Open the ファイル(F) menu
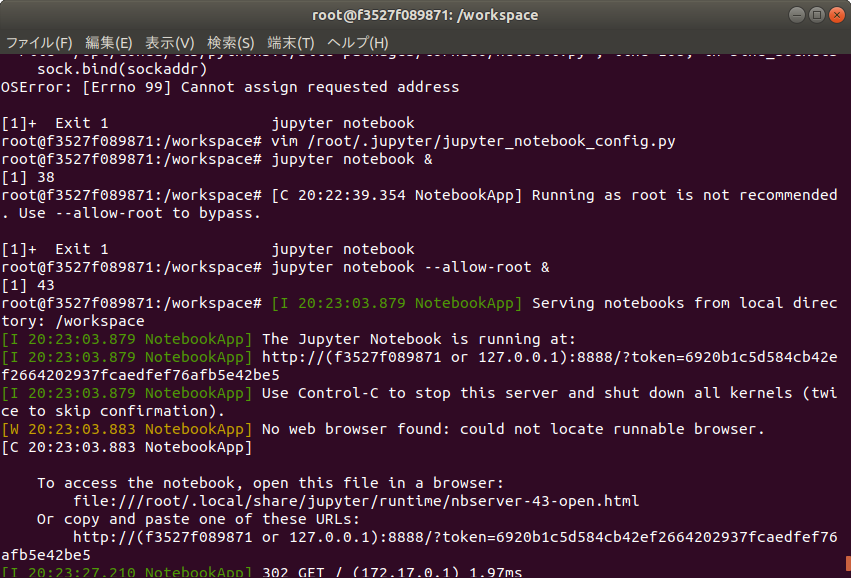 point(39,43)
